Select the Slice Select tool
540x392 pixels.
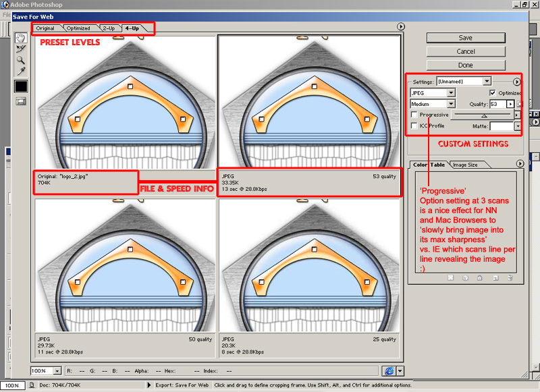(21, 49)
